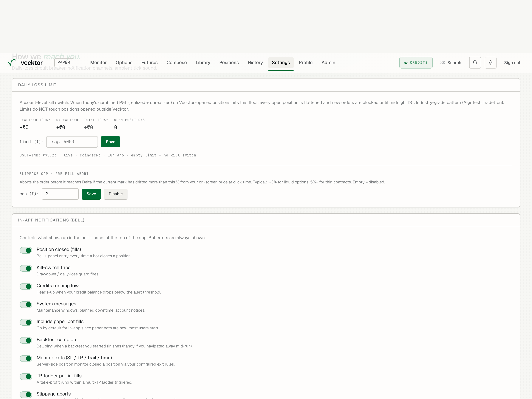This screenshot has width=532, height=399.
Task: Click the vecktor checkmark logo icon
Action: 12,62
